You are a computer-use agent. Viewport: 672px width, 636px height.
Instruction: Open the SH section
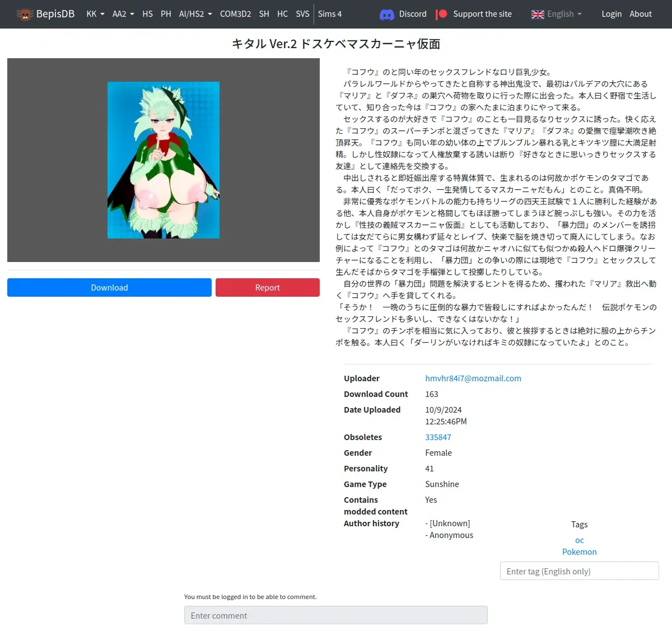click(x=264, y=14)
